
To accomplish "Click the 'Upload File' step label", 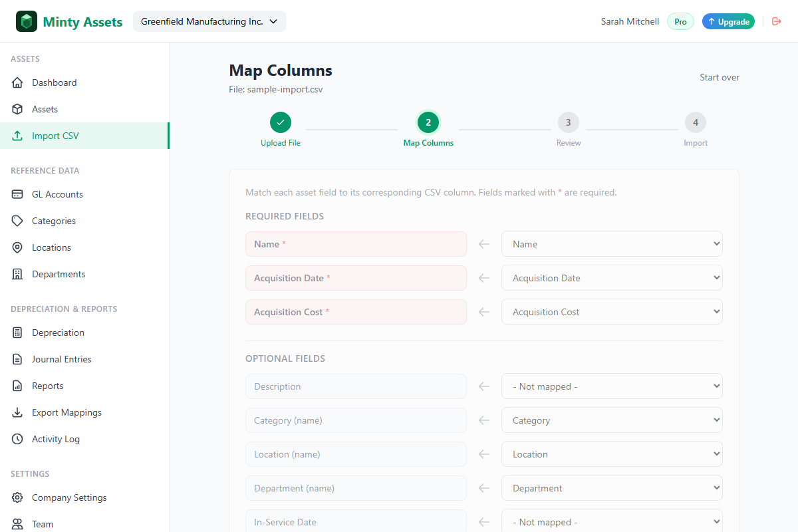I will 281,143.
